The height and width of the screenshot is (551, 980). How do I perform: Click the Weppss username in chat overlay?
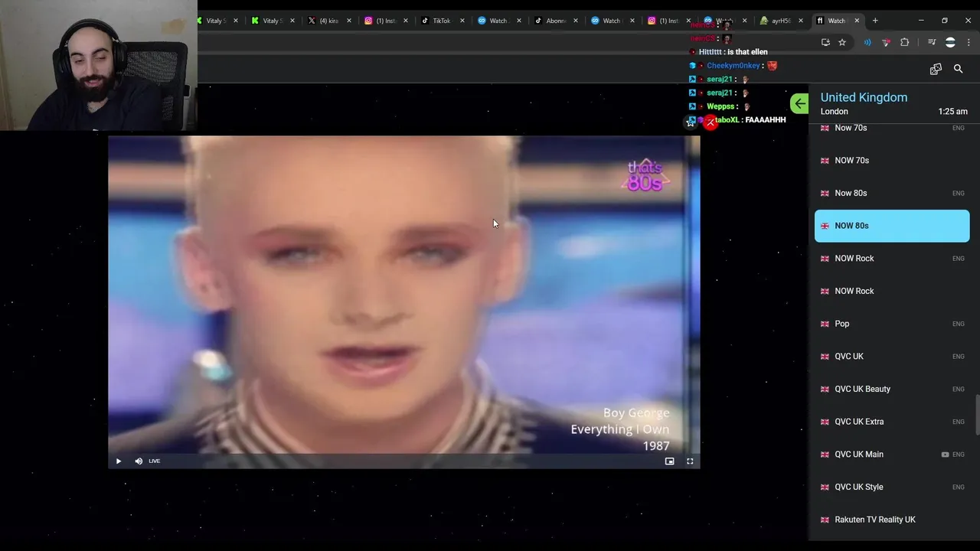click(x=721, y=106)
